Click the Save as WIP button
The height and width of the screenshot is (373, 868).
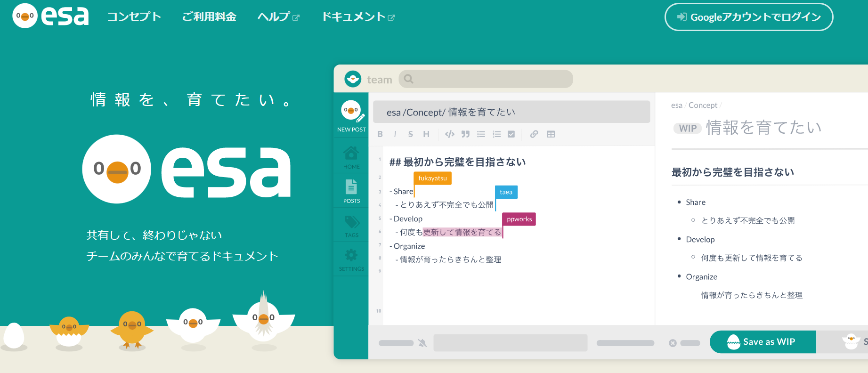(x=763, y=342)
